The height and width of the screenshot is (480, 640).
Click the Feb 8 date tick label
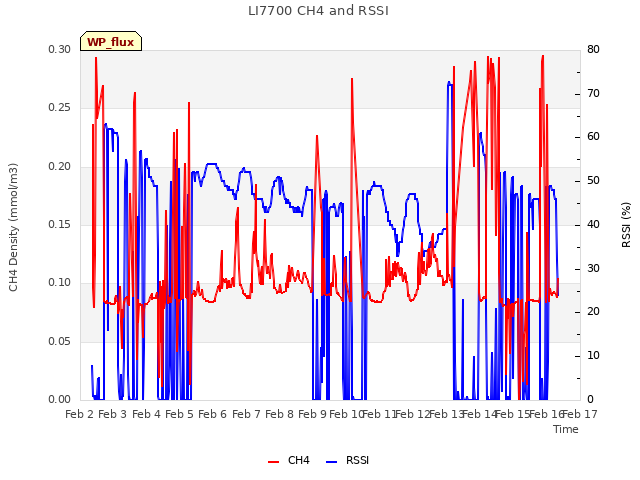280,414
